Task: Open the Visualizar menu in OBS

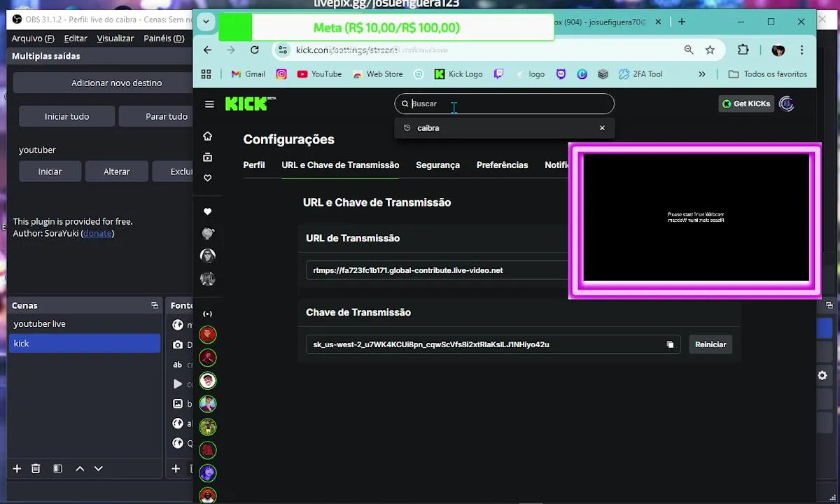Action: (115, 38)
